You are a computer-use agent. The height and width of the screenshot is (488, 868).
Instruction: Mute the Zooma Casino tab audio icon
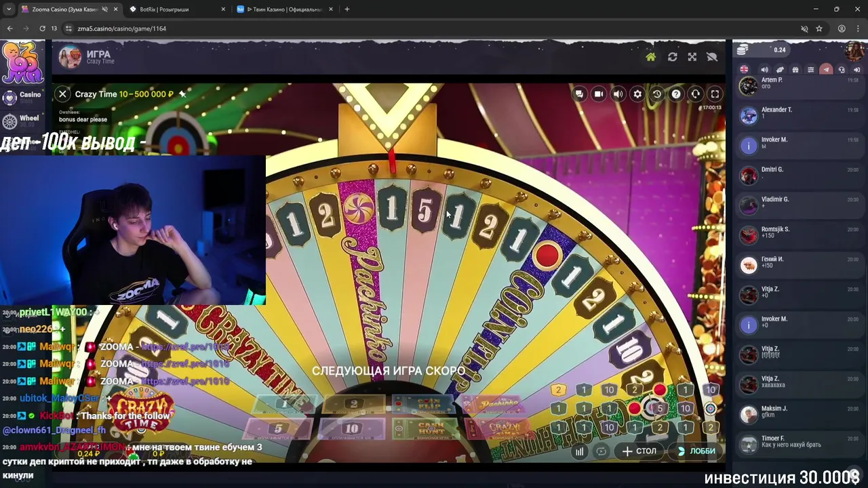coord(104,9)
